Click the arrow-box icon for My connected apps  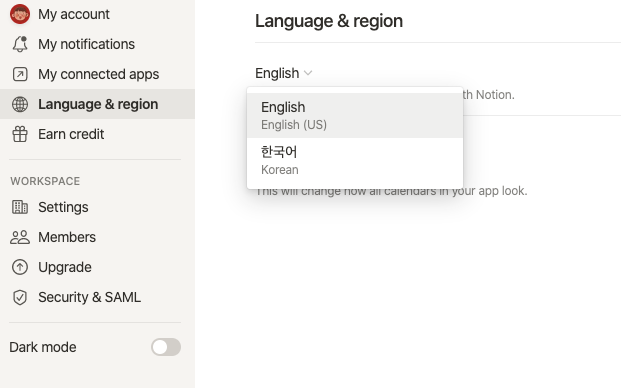20,74
